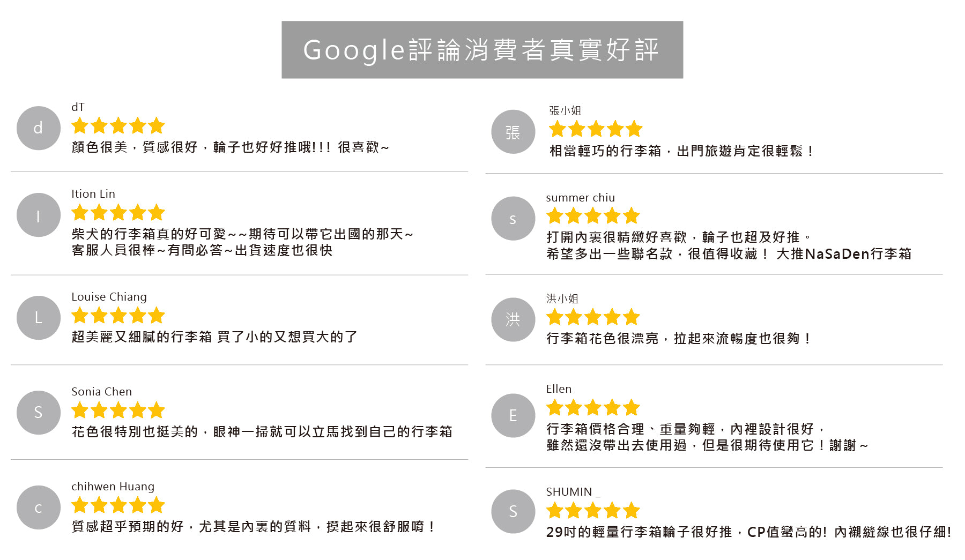Click Ition Lin's avatar icon
The width and height of the screenshot is (965, 560).
38,215
